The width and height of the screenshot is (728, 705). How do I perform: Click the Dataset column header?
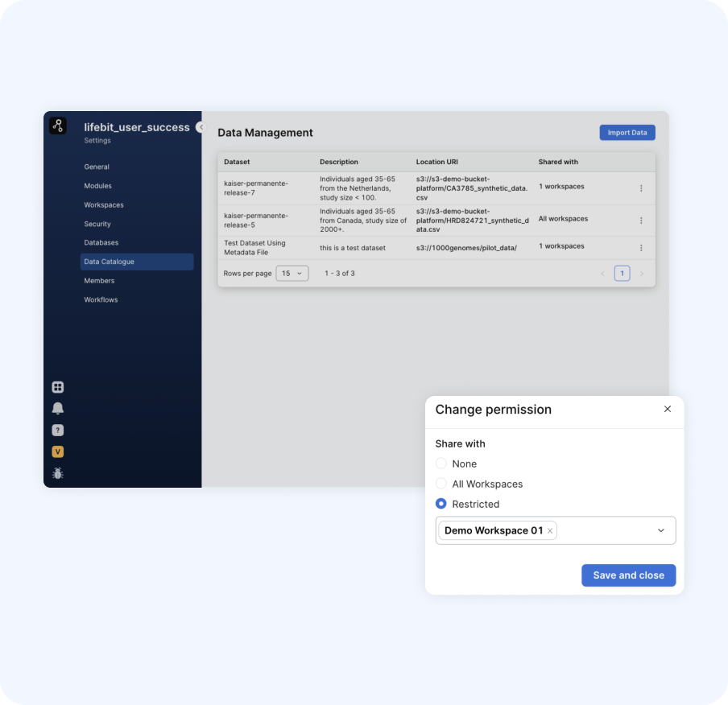pyautogui.click(x=237, y=162)
